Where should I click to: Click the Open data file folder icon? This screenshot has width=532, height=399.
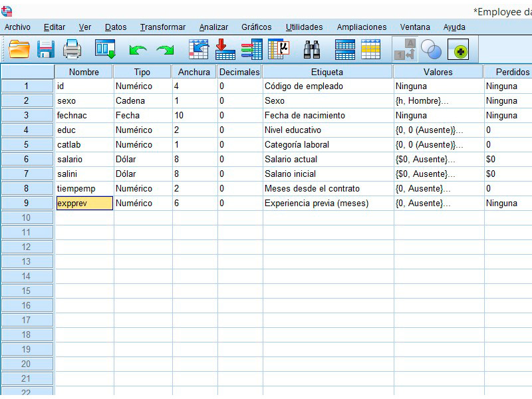coord(19,49)
